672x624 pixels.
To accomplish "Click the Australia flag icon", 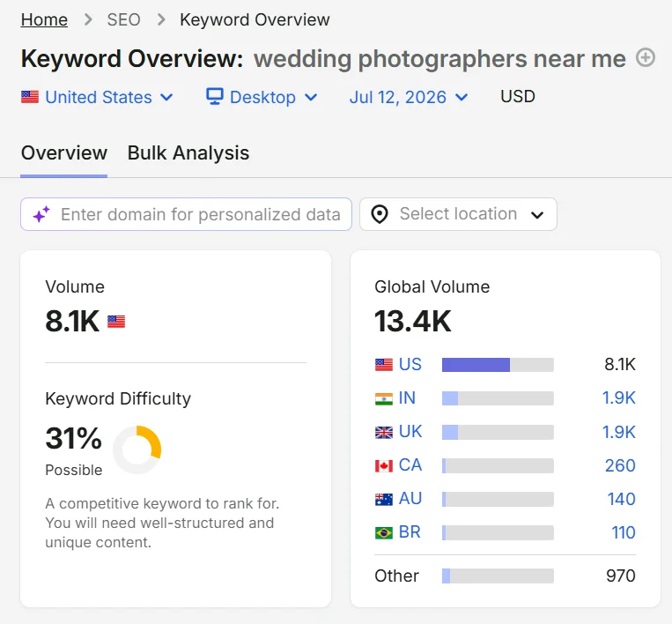I will (x=384, y=499).
